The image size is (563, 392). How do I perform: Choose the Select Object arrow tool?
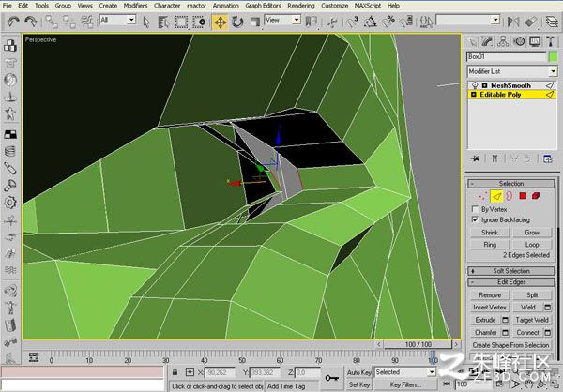tap(146, 23)
